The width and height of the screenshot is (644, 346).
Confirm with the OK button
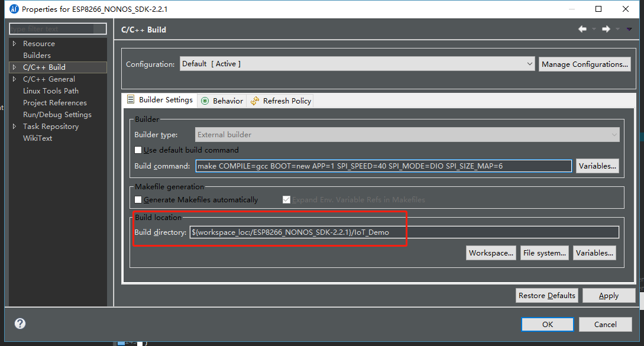(548, 324)
